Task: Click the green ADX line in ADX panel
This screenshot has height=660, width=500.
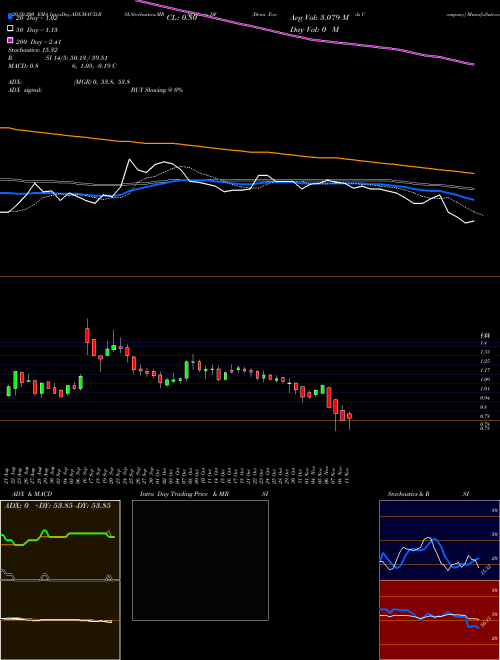Action: pos(84,533)
